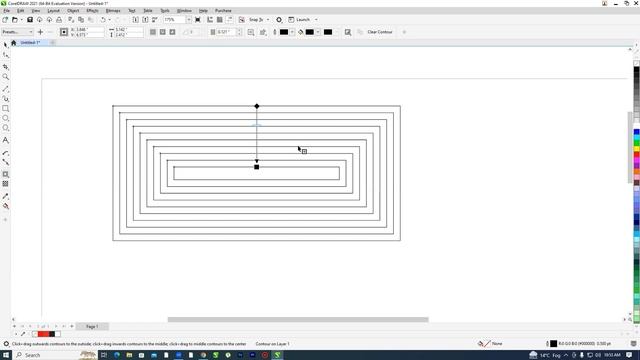This screenshot has width=640, height=360.
Task: Click the Full-screen preview icon
Action: [198, 20]
